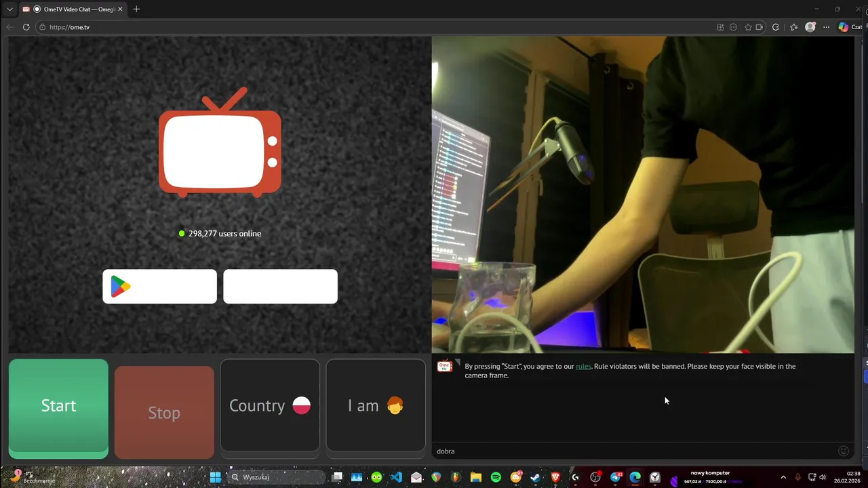Open network status tray icon
This screenshot has width=868, height=488.
click(812, 477)
